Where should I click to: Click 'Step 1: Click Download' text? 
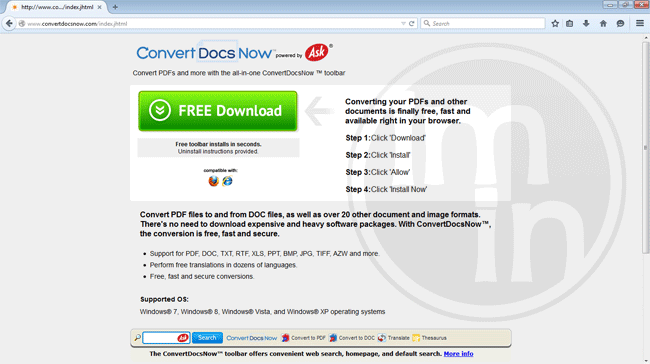click(386, 138)
